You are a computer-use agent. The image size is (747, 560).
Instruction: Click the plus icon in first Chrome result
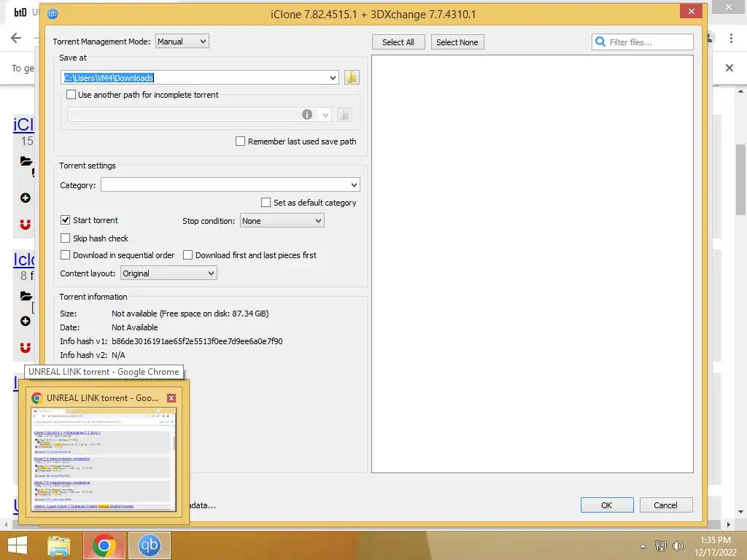(x=26, y=198)
